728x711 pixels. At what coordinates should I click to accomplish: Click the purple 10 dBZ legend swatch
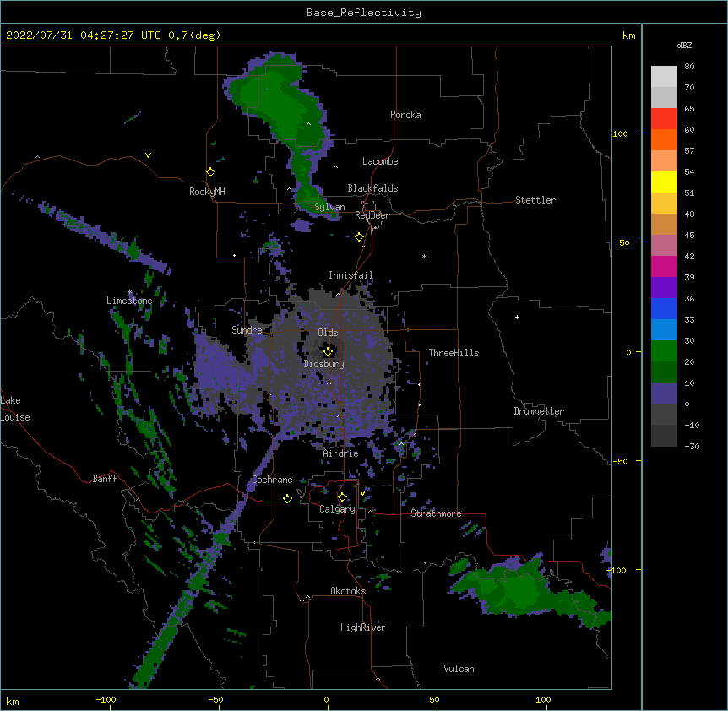tap(664, 393)
